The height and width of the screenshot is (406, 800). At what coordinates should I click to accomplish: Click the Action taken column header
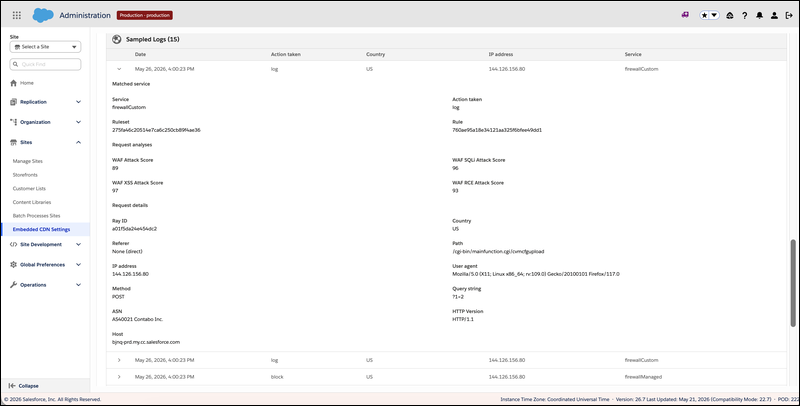286,54
